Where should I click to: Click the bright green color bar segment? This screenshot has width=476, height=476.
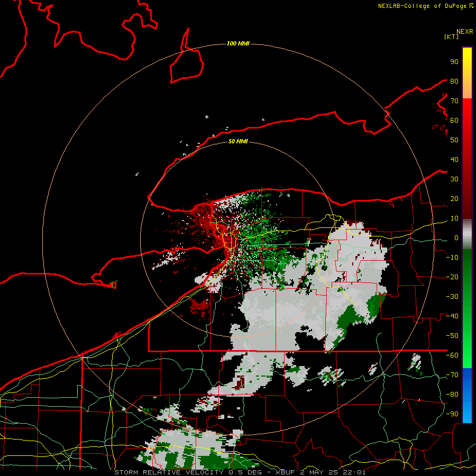[x=467, y=309]
